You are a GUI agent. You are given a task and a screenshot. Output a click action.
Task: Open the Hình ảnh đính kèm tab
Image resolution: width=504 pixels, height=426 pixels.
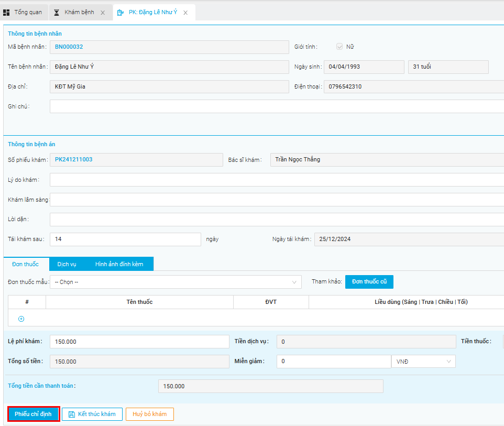click(119, 264)
